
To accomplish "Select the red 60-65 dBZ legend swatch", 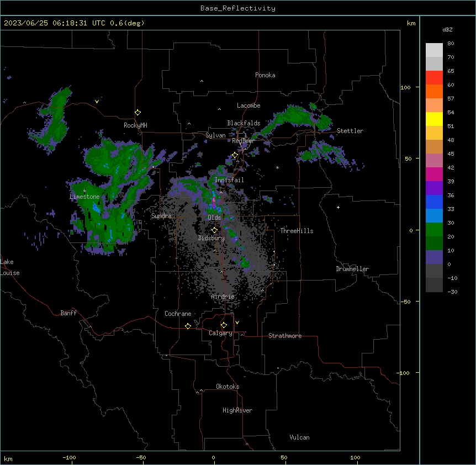I will pos(434,78).
